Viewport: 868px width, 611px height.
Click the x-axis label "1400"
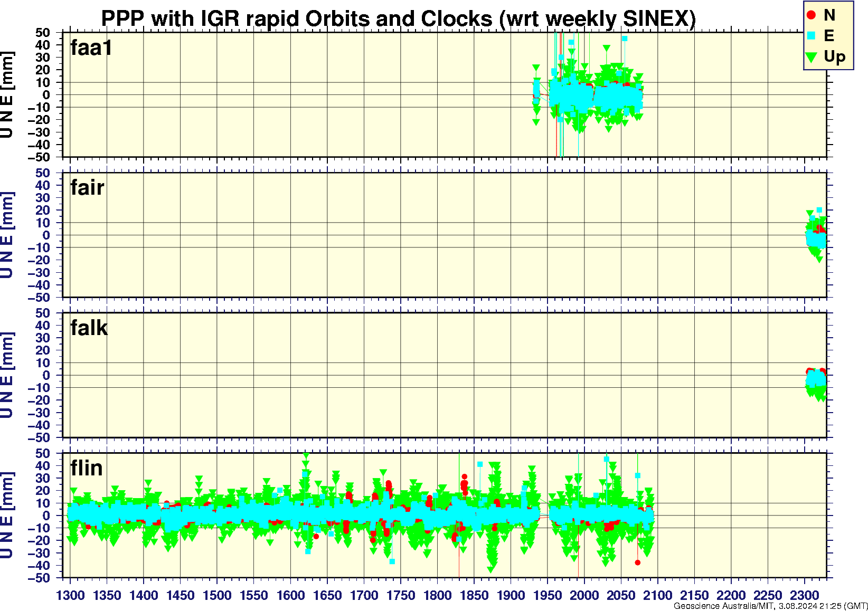click(144, 595)
